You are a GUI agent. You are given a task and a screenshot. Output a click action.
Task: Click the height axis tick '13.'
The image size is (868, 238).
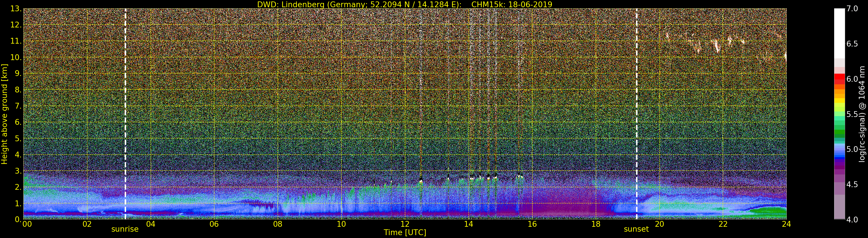click(16, 9)
